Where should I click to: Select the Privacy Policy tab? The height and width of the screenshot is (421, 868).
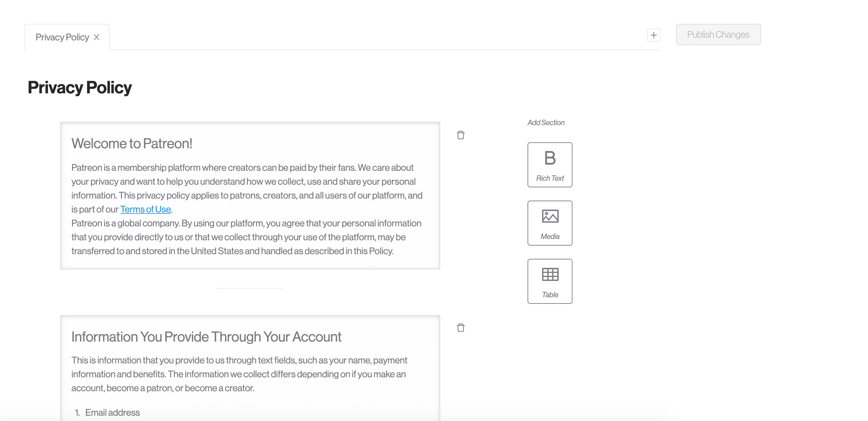click(62, 37)
